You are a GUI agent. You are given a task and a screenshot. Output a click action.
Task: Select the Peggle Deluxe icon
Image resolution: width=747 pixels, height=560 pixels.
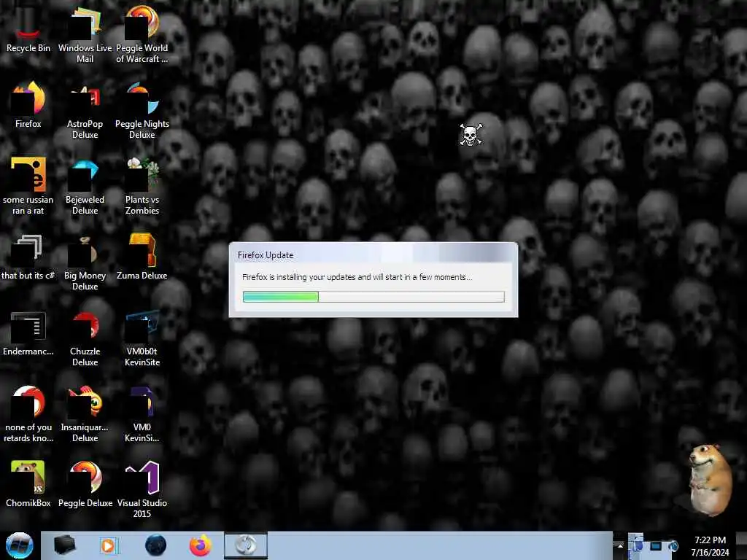coord(85,484)
